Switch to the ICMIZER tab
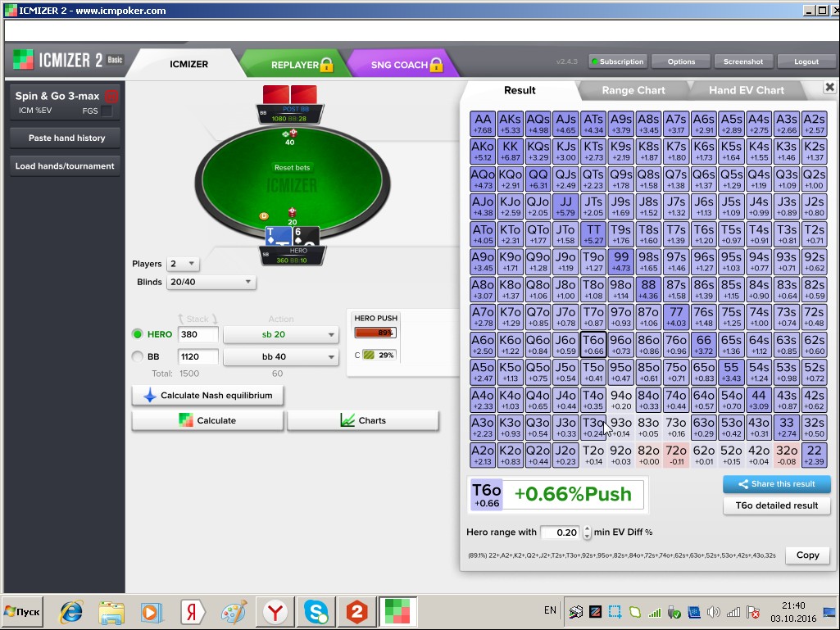The height and width of the screenshot is (630, 840). click(188, 64)
